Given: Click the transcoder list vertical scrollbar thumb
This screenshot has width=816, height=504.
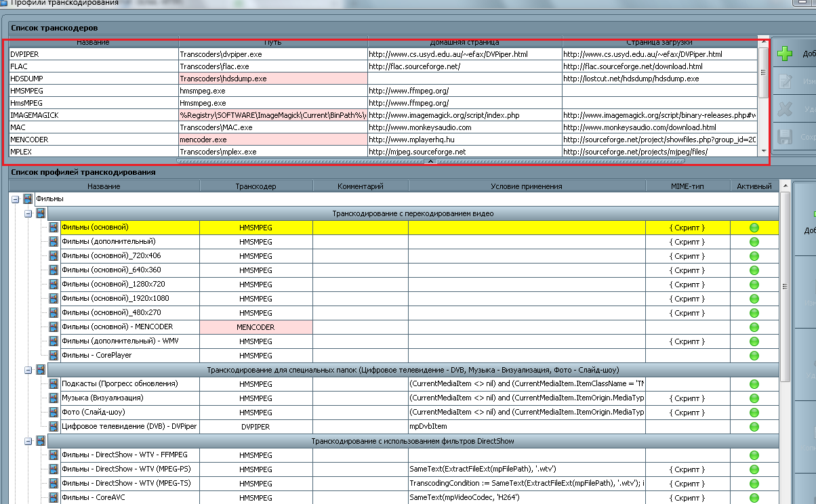Looking at the screenshot, I should [x=764, y=72].
